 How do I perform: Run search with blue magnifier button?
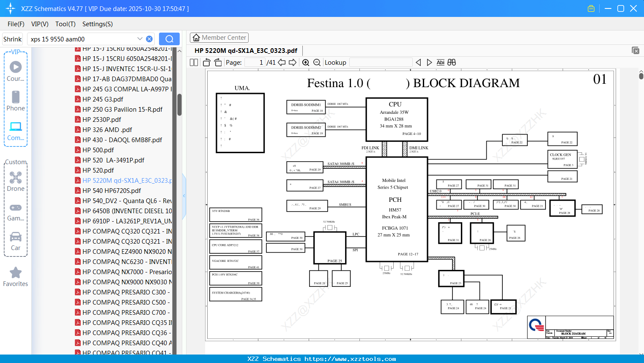(x=169, y=39)
